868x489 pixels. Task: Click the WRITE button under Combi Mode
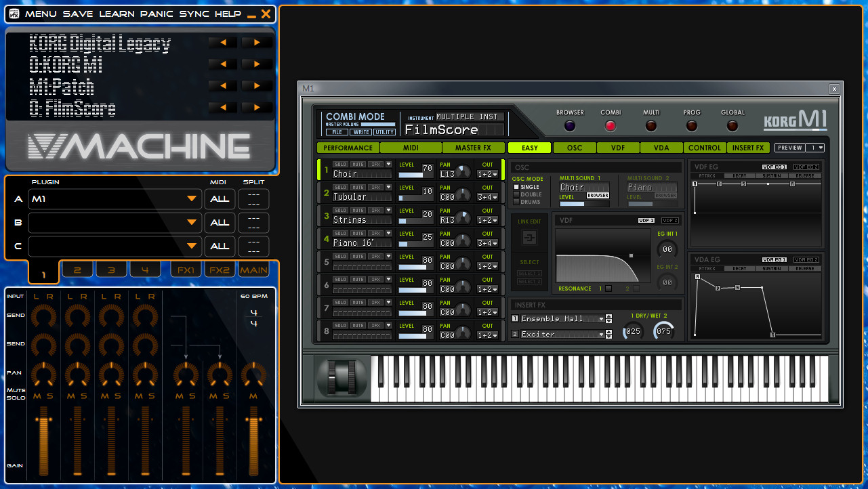pyautogui.click(x=360, y=132)
